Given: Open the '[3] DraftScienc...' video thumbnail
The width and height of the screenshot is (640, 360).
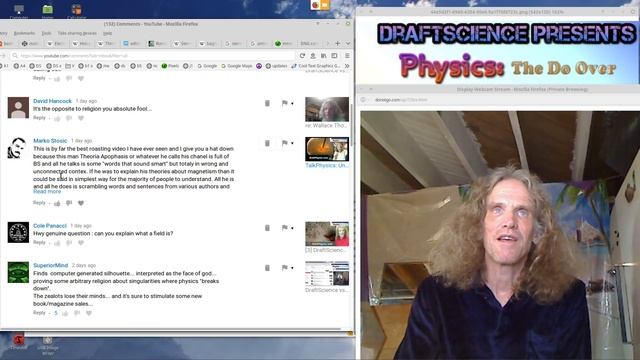Looking at the screenshot, I should (x=327, y=234).
